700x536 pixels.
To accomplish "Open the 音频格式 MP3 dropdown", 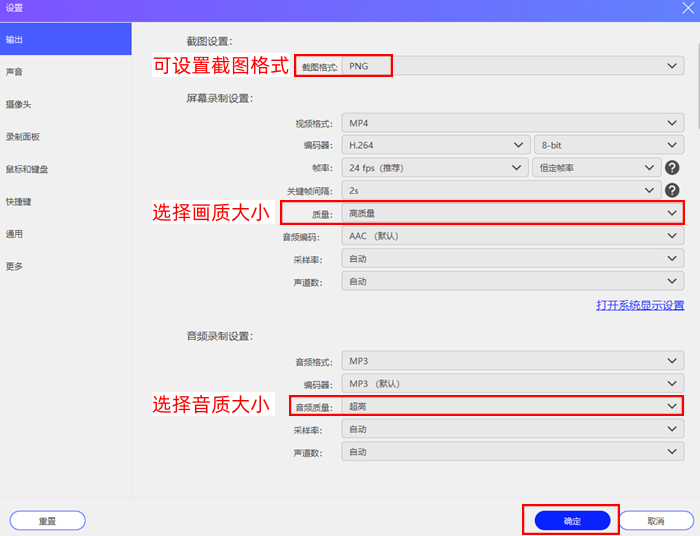I will (x=512, y=361).
